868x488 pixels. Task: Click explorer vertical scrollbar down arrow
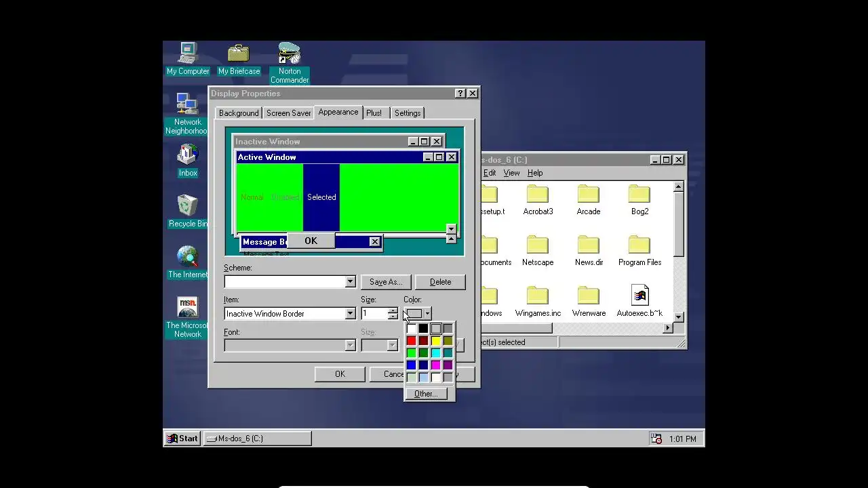tap(678, 317)
